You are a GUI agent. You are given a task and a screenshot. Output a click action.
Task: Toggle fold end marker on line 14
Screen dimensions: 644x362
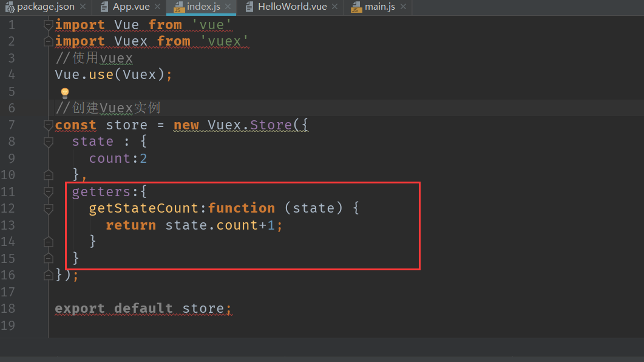tap(48, 242)
